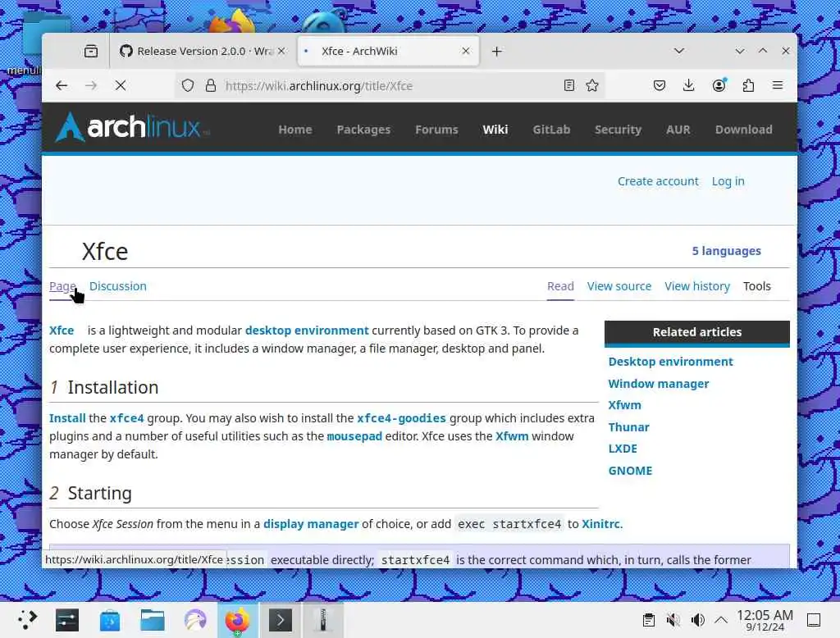Screen dimensions: 840x638
Task: Click the URL address field
Action: pos(390,86)
